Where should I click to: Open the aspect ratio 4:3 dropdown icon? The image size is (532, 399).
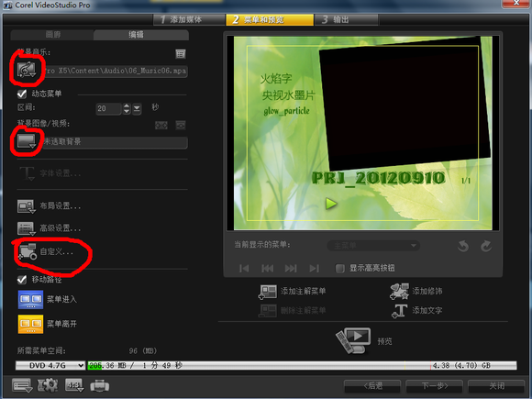coord(74,385)
